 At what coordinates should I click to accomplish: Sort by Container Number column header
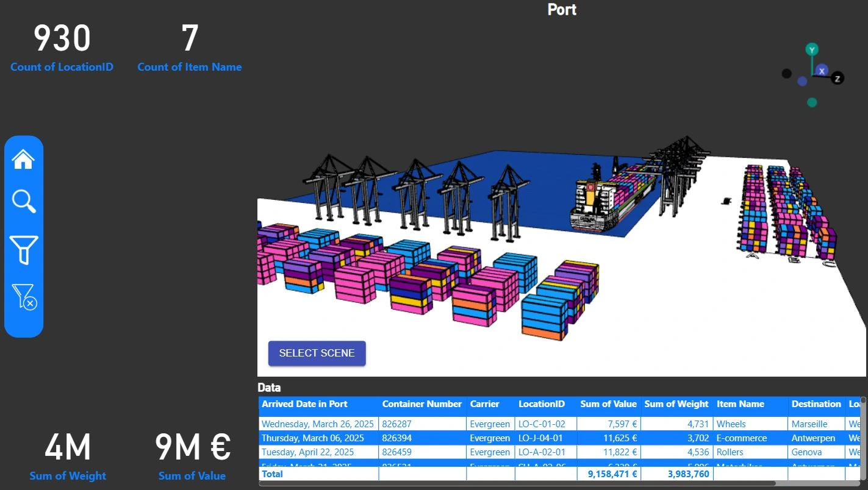click(x=421, y=404)
